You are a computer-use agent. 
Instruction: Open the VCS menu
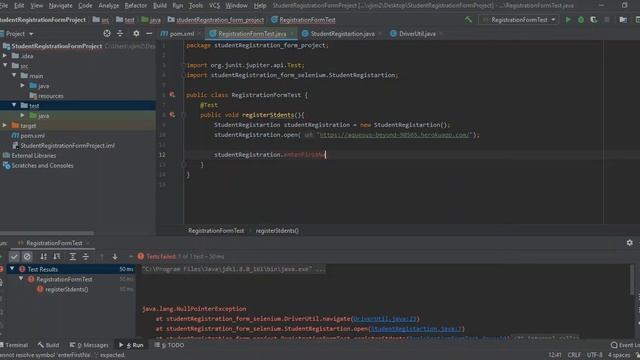click(214, 6)
